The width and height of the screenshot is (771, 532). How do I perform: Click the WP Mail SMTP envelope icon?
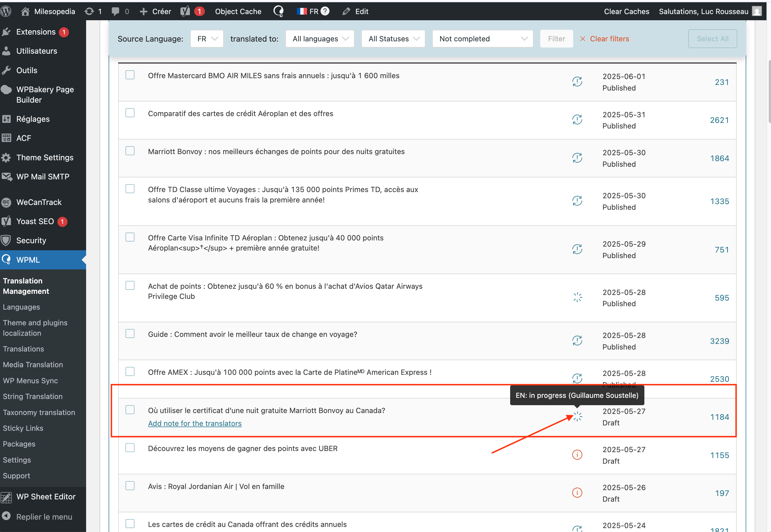pyautogui.click(x=6, y=176)
